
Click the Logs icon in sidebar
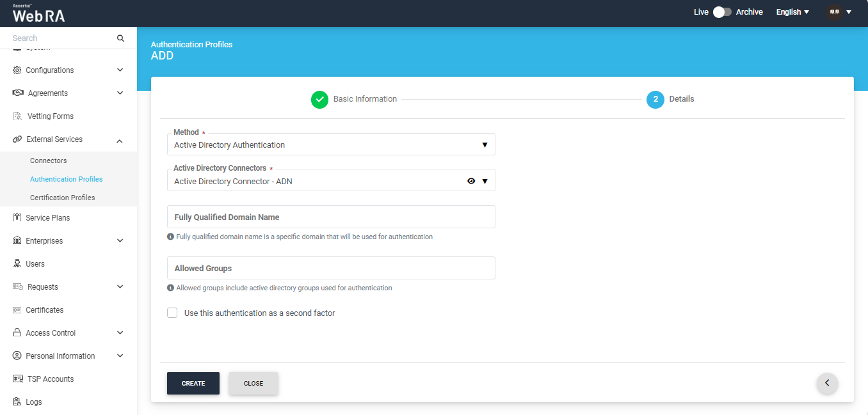click(17, 402)
